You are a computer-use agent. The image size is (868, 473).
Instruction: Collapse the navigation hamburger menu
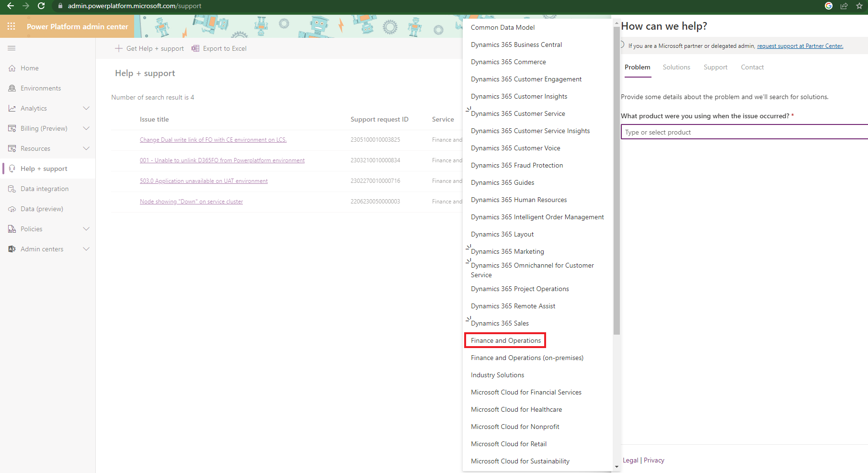[12, 48]
